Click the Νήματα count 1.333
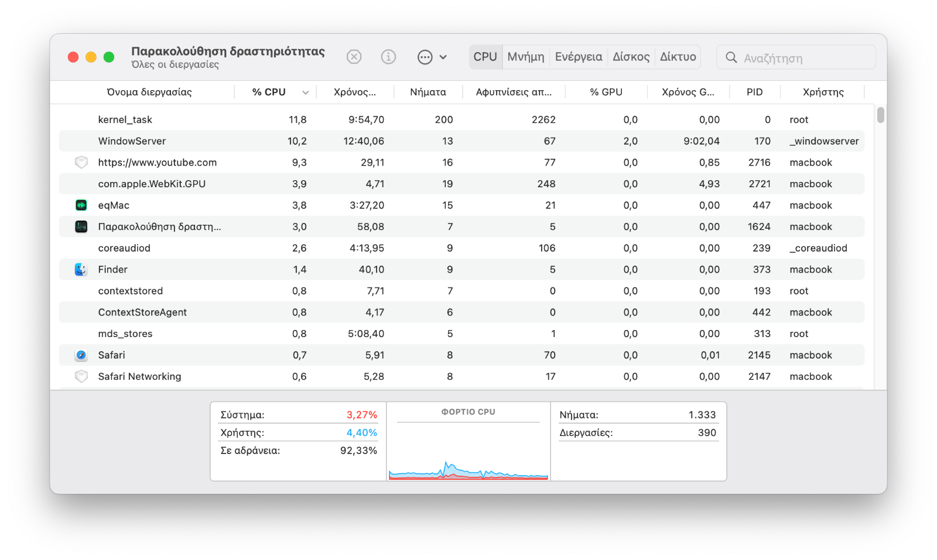 tap(702, 415)
